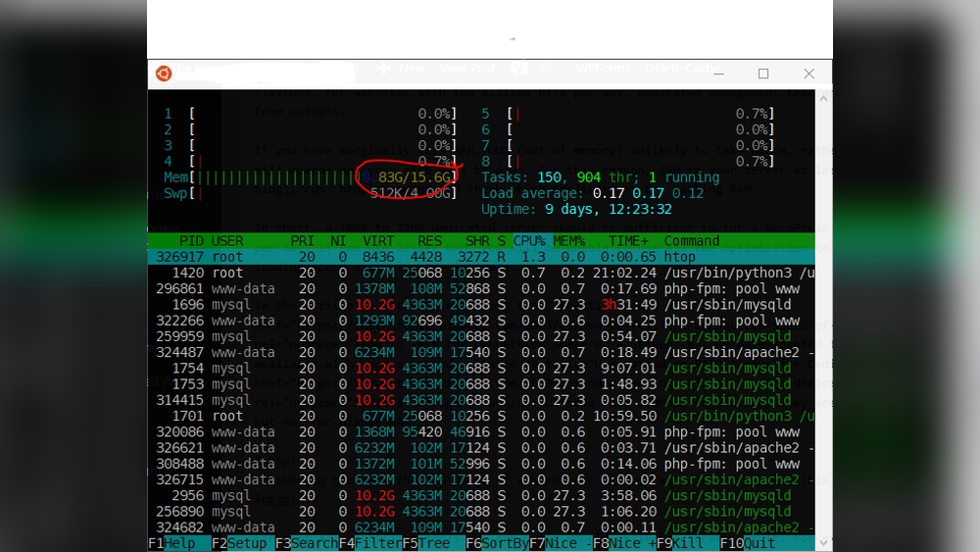The width and height of the screenshot is (980, 552).
Task: Click terminal scrollbar down arrow
Action: point(824,542)
